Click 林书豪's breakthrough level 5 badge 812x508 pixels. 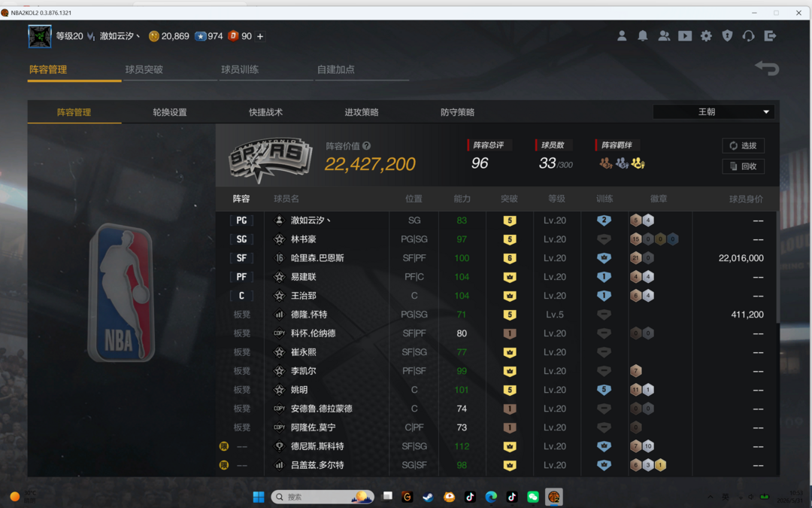(x=510, y=239)
